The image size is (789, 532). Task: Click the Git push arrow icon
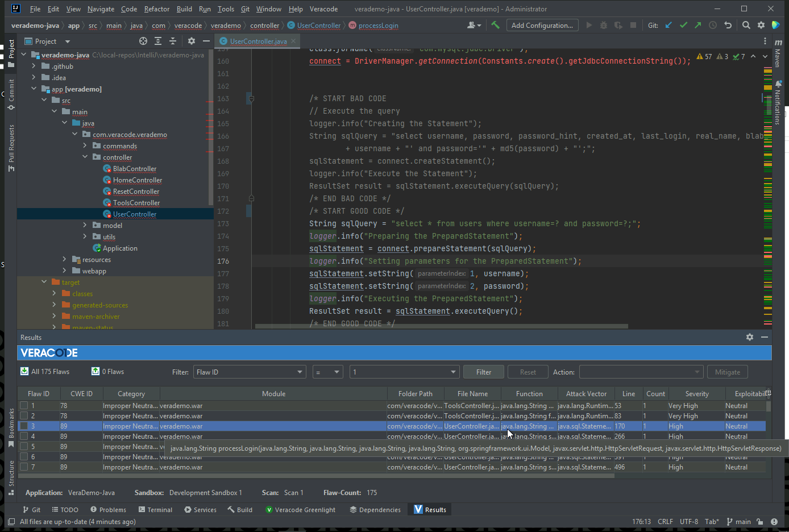point(697,25)
